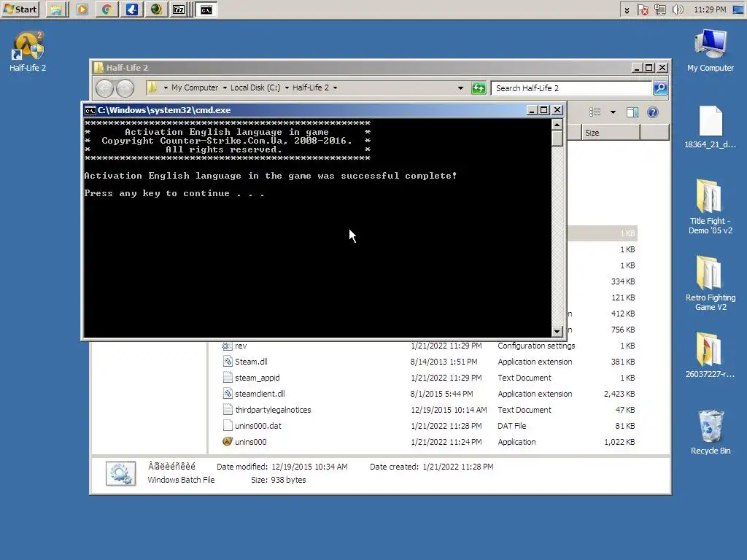The width and height of the screenshot is (747, 560).
Task: Expand dropdown arrow after Local Disk (C:)
Action: pyautogui.click(x=287, y=88)
